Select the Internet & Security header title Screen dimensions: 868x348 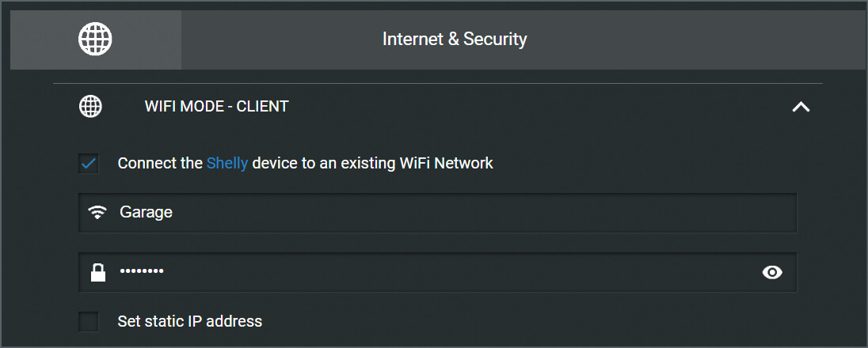pyautogui.click(x=455, y=39)
